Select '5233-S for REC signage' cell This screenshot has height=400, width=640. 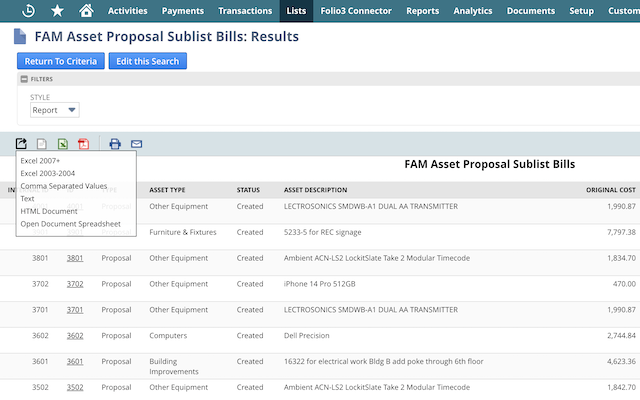[x=322, y=232]
